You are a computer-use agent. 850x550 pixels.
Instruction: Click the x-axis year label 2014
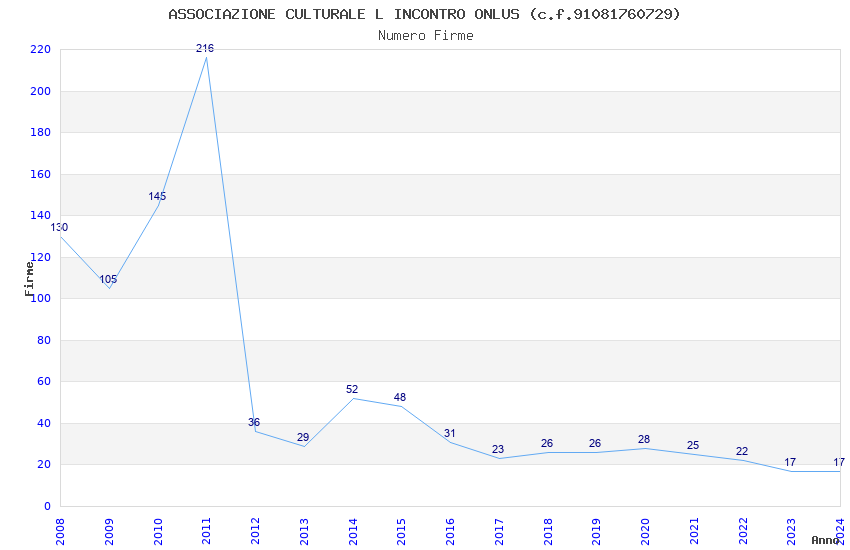pyautogui.click(x=353, y=532)
